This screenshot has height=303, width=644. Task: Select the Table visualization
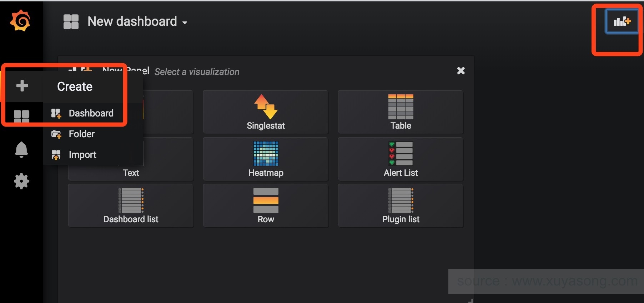pyautogui.click(x=401, y=112)
